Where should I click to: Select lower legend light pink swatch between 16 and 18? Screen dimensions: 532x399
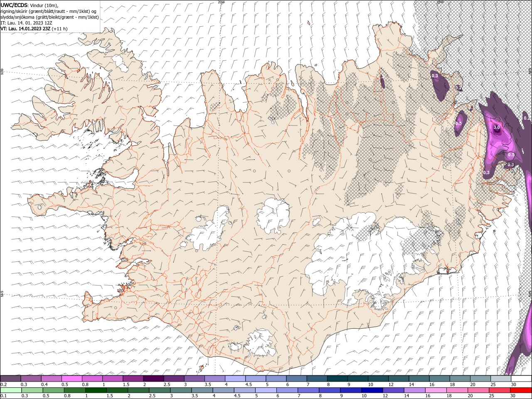436,390
